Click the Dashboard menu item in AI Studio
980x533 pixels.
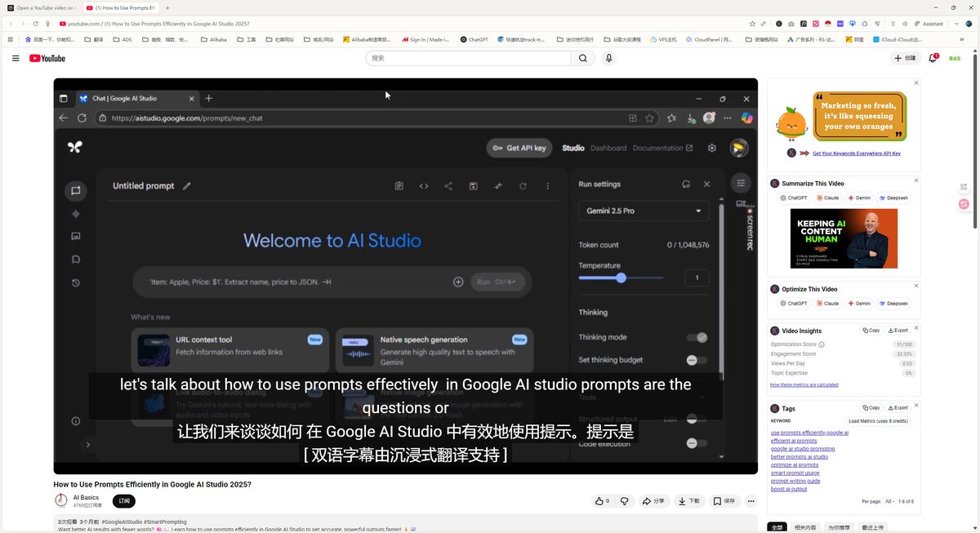608,149
